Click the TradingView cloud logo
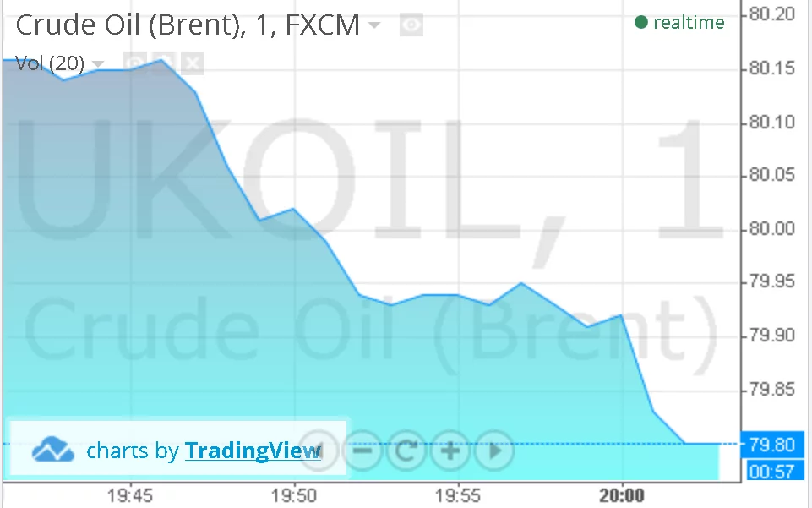 pyautogui.click(x=53, y=451)
